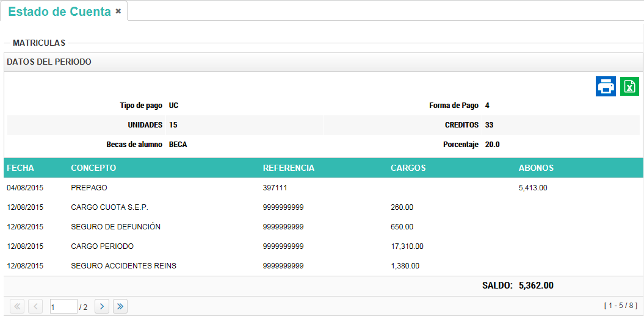Click the blue print icon
Image resolution: width=644 pixels, height=316 pixels.
[x=606, y=87]
